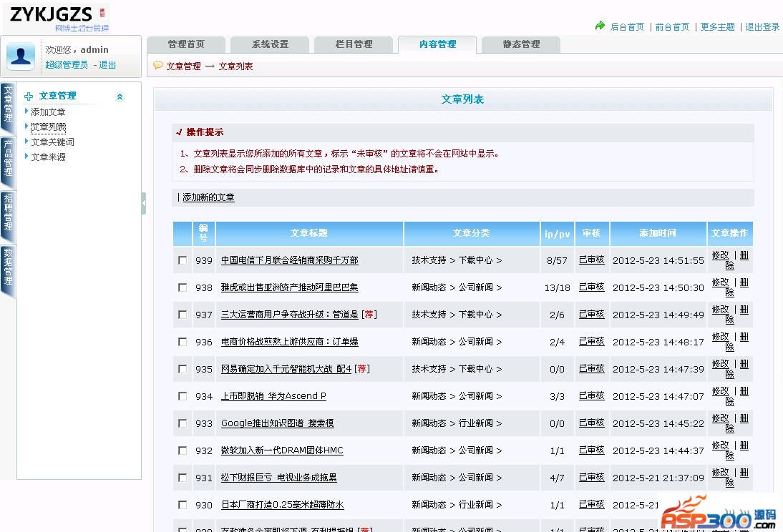Check the box for article 939
The height and width of the screenshot is (532, 783).
coord(183,260)
